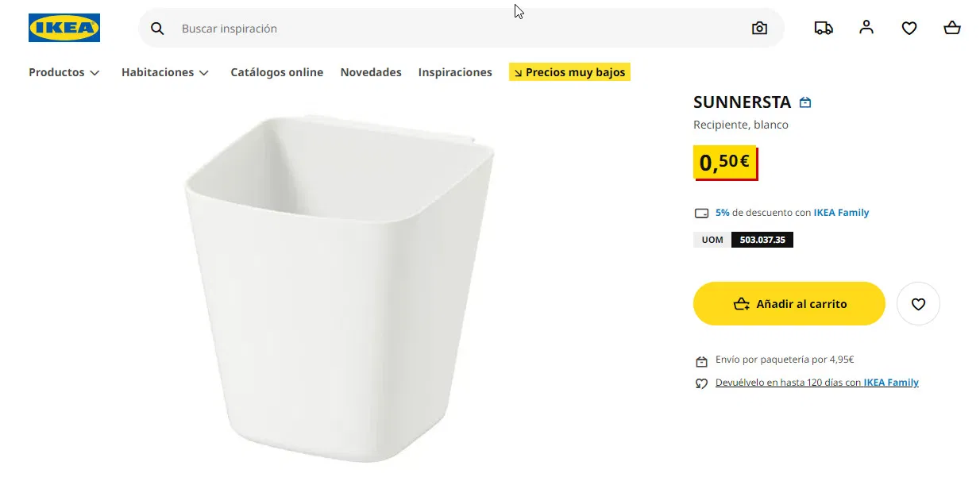Screen dimensions: 980x481
Task: Click the payment card icon near discount text
Action: [x=701, y=212]
